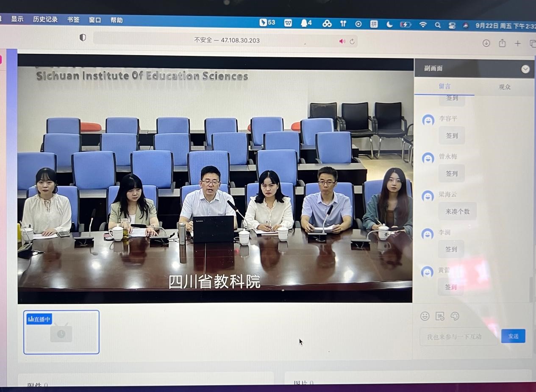Collapse the 副画面 panel with the chevron
This screenshot has height=392, width=536.
(x=525, y=69)
